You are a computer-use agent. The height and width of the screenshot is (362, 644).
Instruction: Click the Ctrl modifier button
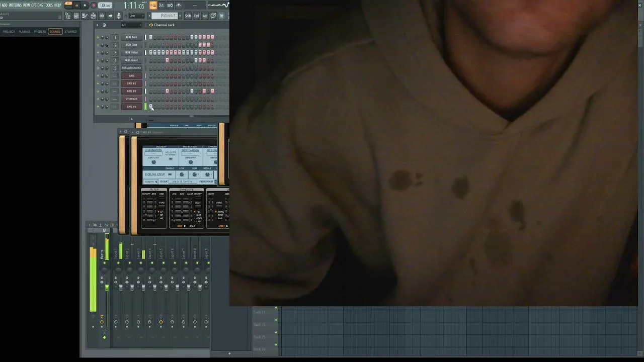[196, 16]
